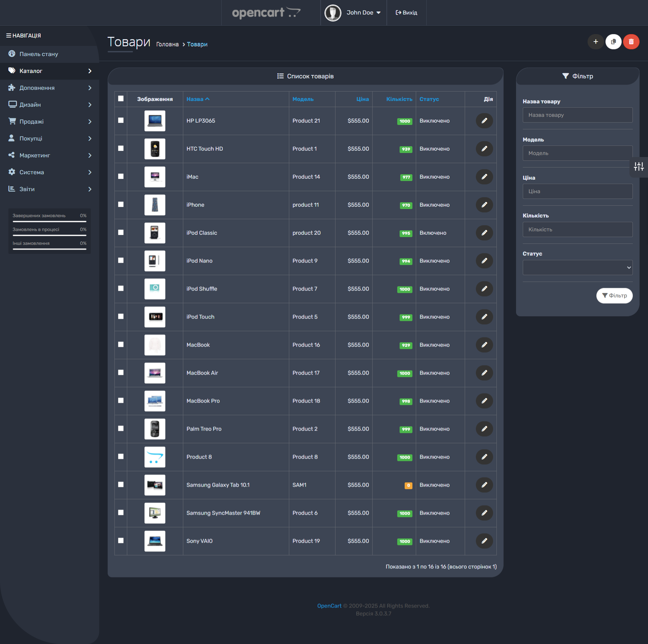Edit the iMac product with pencil icon
Image resolution: width=648 pixels, height=644 pixels.
tap(484, 177)
